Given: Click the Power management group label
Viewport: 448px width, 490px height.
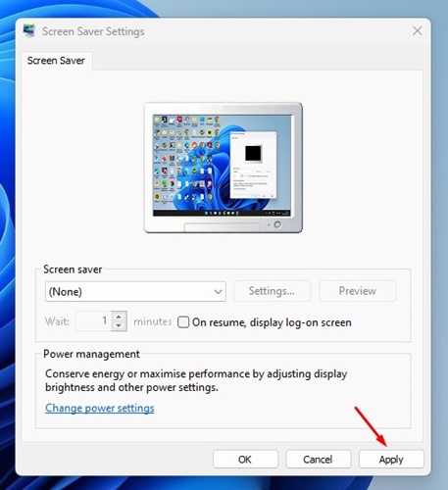Looking at the screenshot, I should [91, 354].
